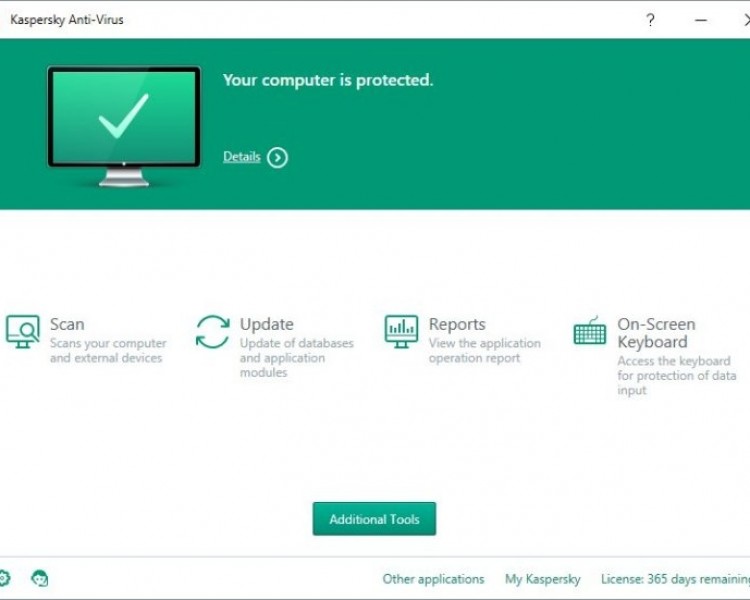
Task: Launch the On-Screen Keyboard icon
Action: pyautogui.click(x=590, y=330)
